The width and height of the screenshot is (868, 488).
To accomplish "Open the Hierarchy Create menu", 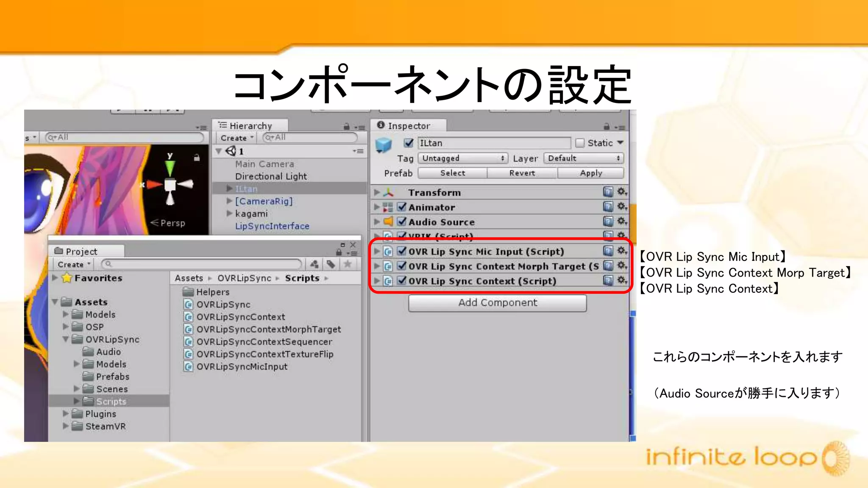I will coord(237,138).
